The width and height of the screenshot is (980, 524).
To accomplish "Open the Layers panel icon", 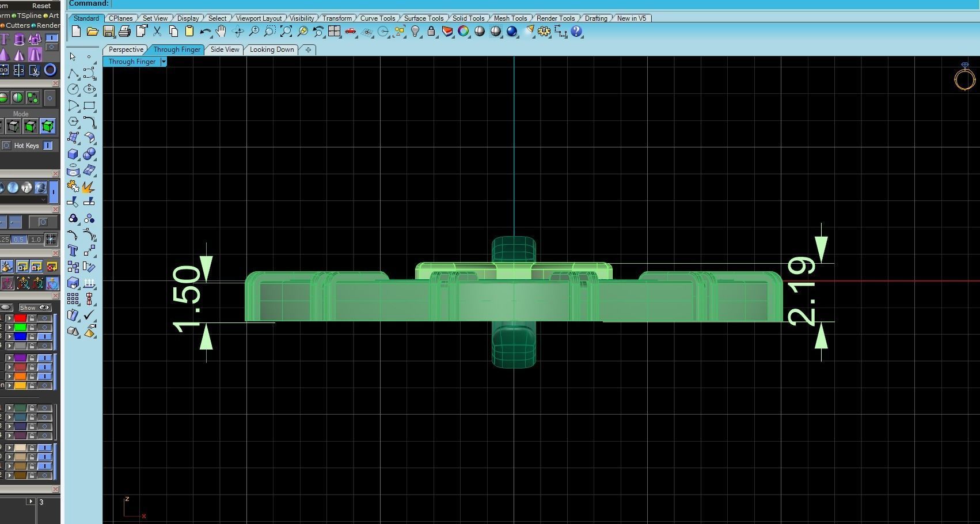I will click(x=447, y=32).
